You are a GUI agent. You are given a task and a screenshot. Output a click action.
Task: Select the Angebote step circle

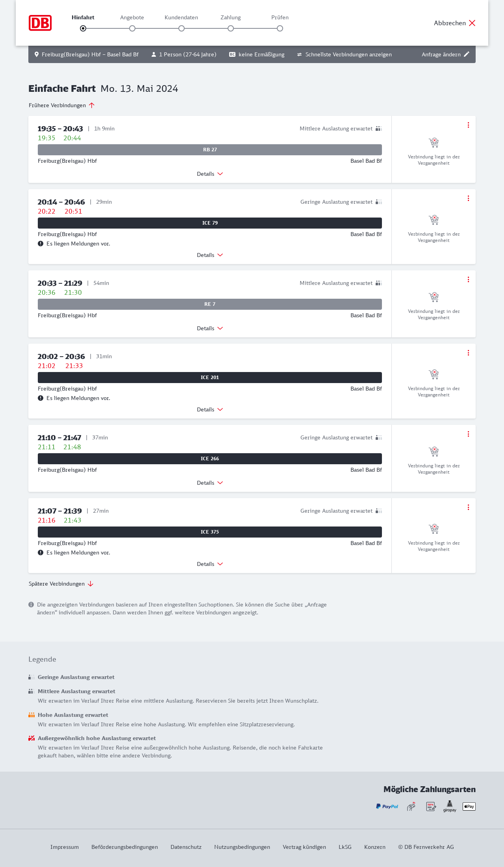(x=132, y=28)
